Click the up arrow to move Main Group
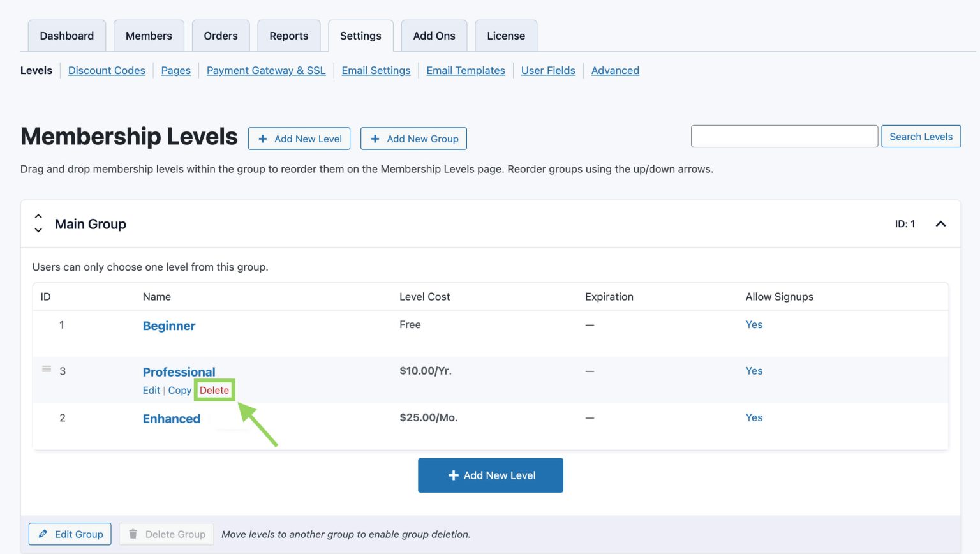 coord(38,217)
